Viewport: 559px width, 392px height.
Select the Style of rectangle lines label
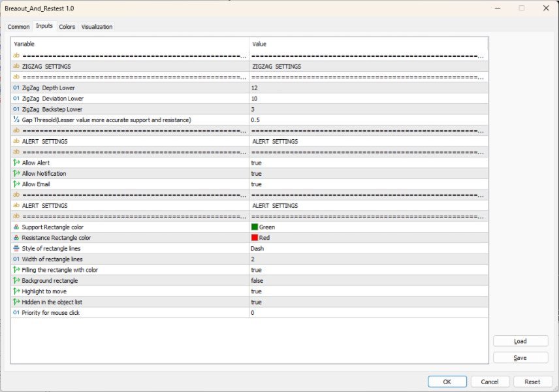(x=51, y=248)
